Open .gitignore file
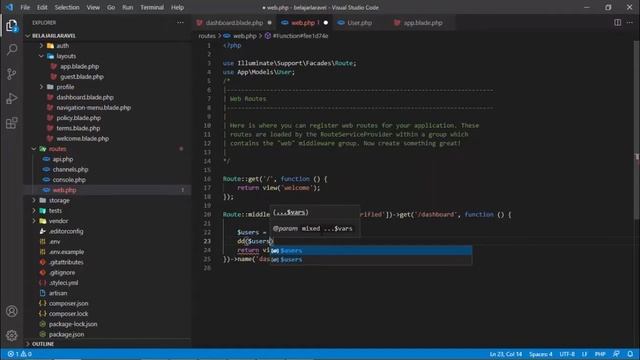 62,273
